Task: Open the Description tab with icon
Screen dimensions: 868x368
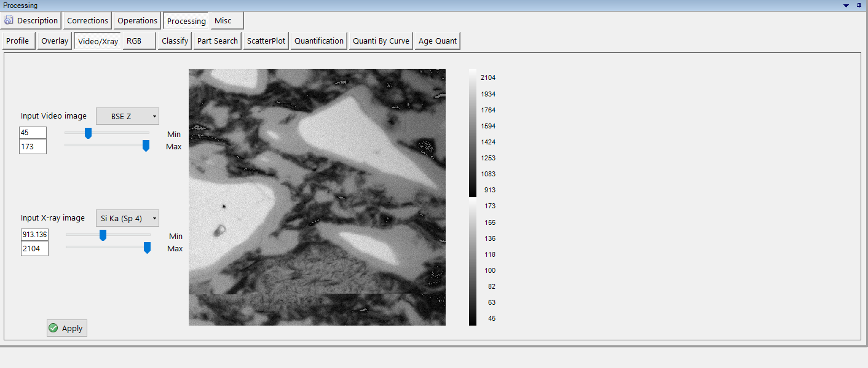Action: 31,21
